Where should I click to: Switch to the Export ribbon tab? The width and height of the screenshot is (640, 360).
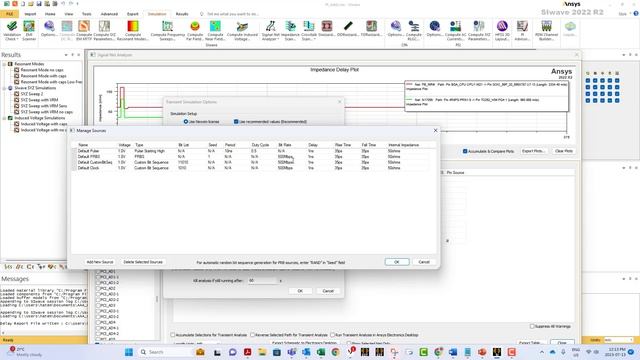pos(133,14)
